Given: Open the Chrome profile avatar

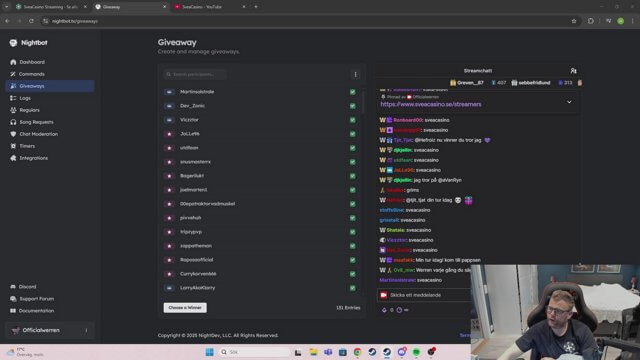Looking at the screenshot, I should coord(620,21).
